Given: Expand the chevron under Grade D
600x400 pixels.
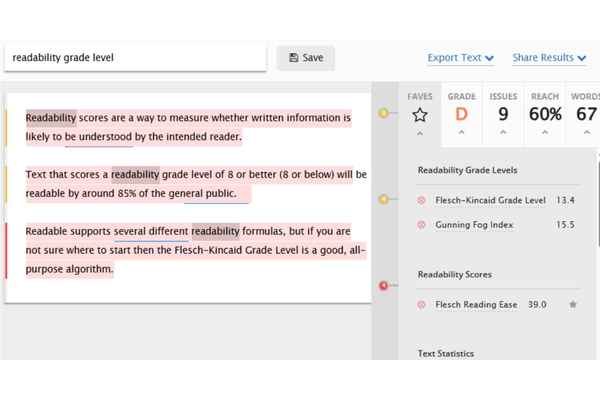Looking at the screenshot, I should click(x=461, y=132).
